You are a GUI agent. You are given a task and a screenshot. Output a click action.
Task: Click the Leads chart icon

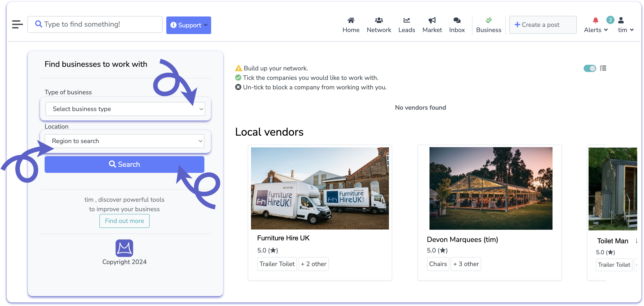pos(406,20)
